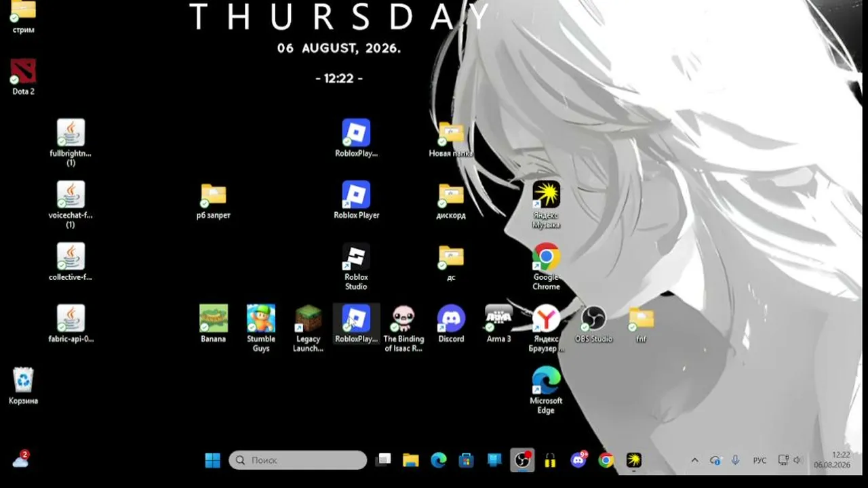The height and width of the screenshot is (488, 868).
Task: Select the voicechat-f... (1) Java file
Action: [x=71, y=204]
